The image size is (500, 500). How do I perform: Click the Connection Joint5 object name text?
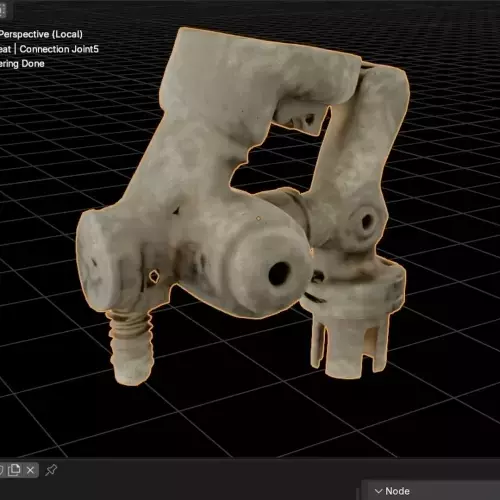(x=59, y=49)
